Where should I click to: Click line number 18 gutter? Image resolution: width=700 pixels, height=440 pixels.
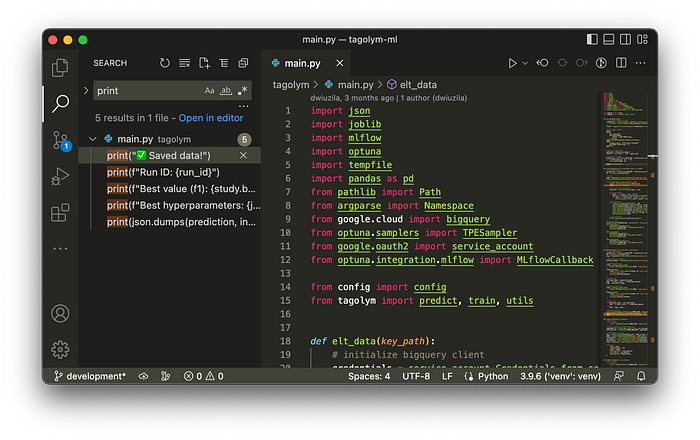(x=285, y=341)
